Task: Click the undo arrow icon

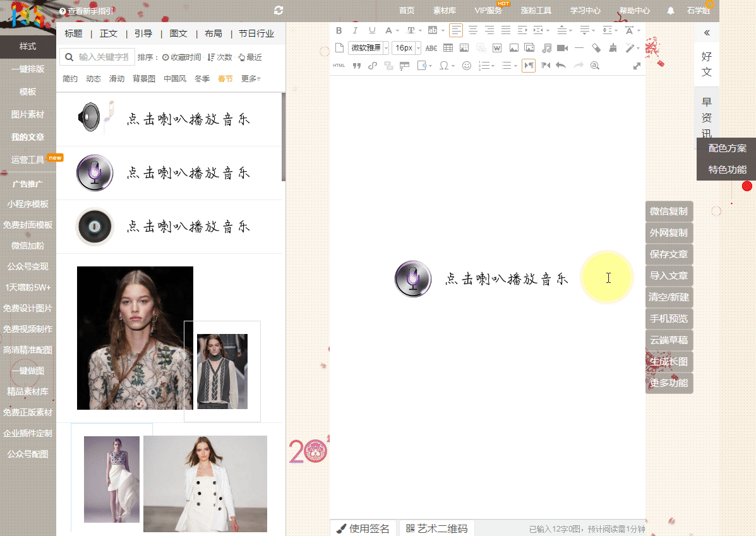Action: click(561, 66)
